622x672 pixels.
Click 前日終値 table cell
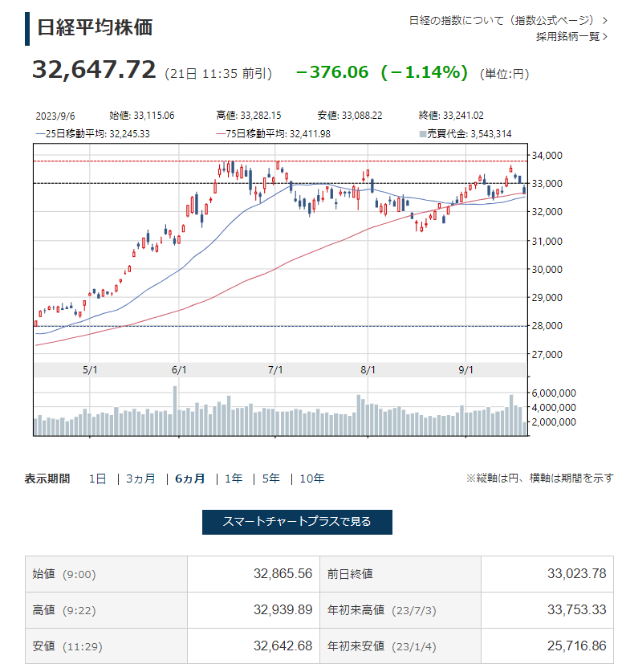[x=400, y=574]
